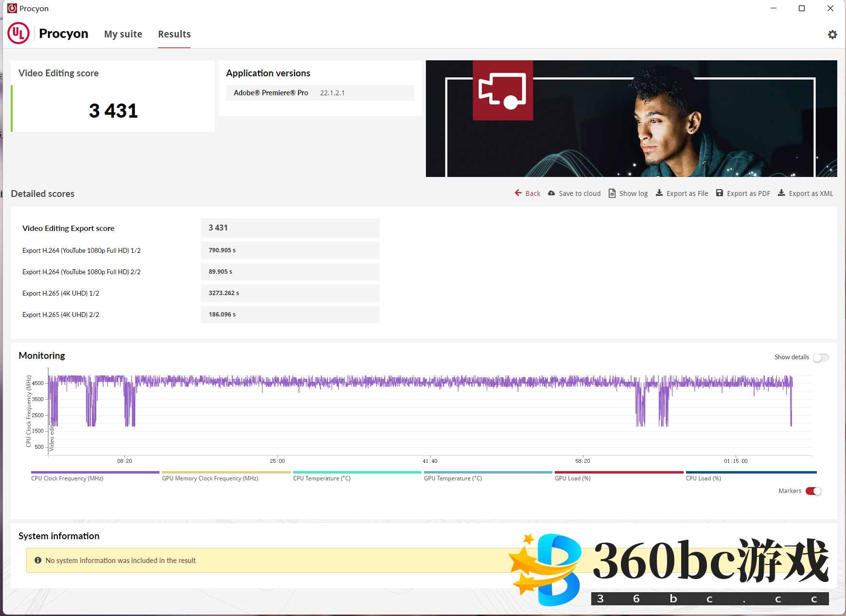Click the red Back arrow icon
The height and width of the screenshot is (616, 846).
coord(518,193)
